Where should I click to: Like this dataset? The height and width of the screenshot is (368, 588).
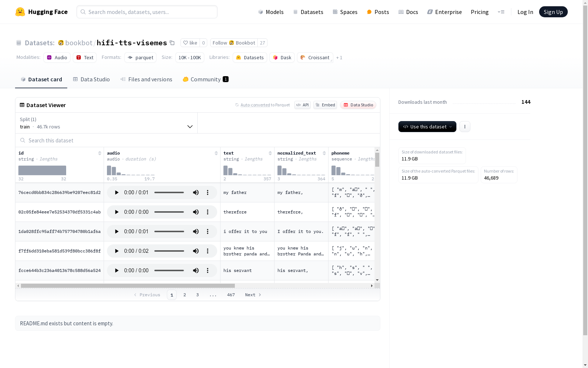pos(190,43)
